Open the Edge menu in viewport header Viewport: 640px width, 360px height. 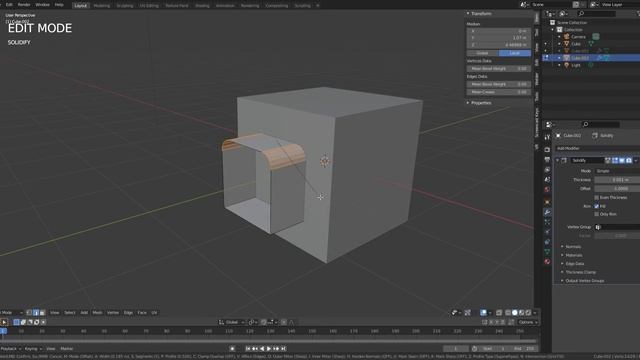coord(128,313)
